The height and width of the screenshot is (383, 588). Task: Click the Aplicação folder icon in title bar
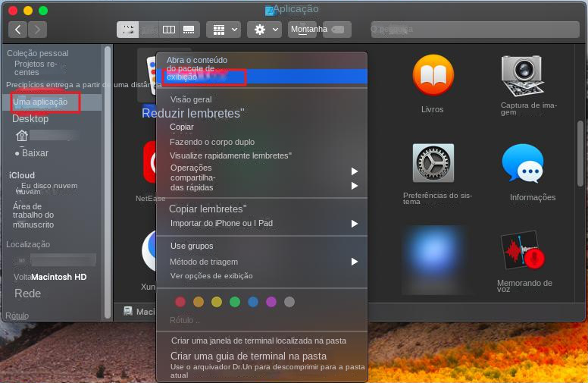pos(269,11)
